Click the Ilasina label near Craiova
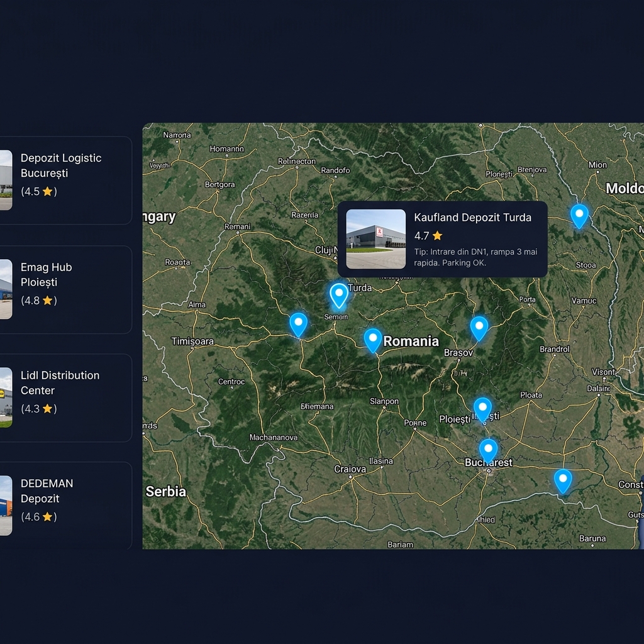This screenshot has width=644, height=644. [x=380, y=461]
